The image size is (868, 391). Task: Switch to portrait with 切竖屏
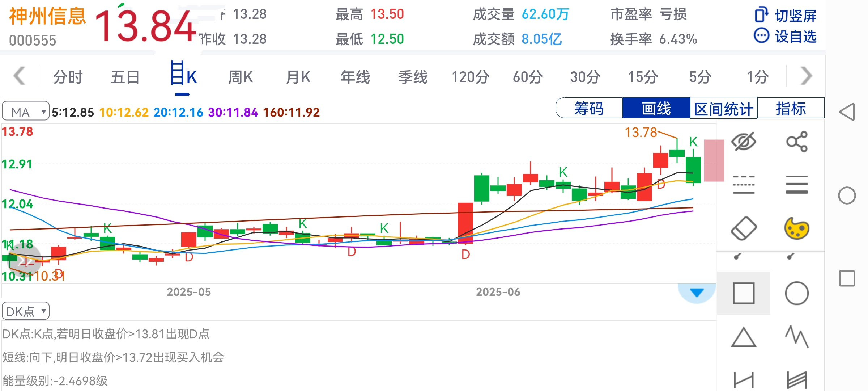tap(785, 15)
